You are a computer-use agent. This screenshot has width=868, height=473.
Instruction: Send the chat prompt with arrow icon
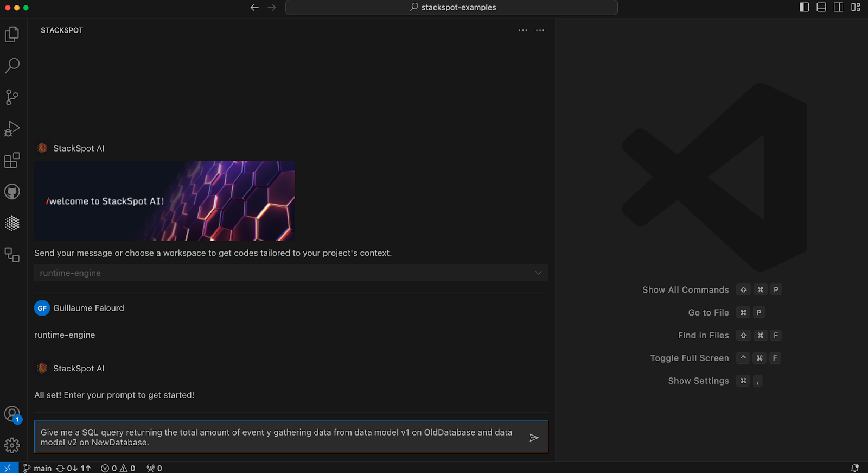click(534, 437)
